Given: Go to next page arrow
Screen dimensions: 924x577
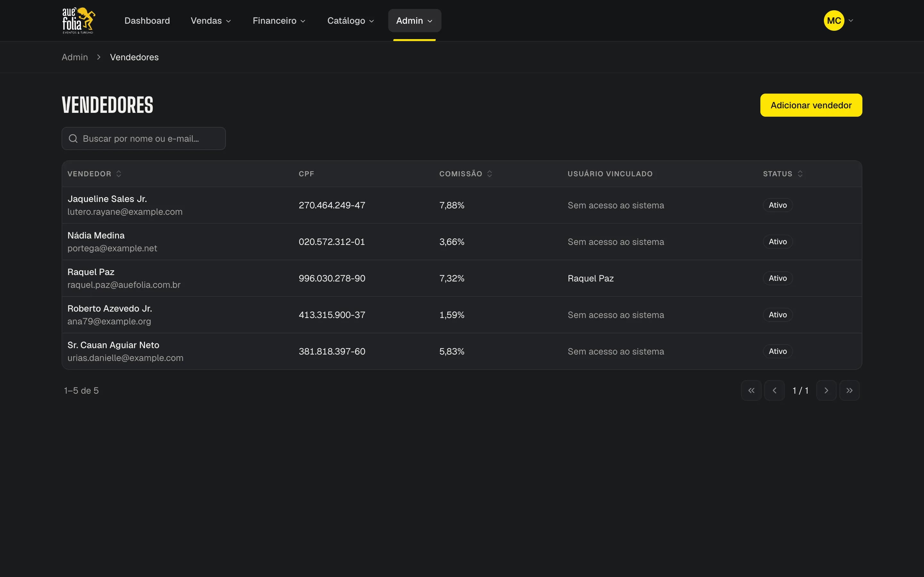Looking at the screenshot, I should click(x=826, y=390).
